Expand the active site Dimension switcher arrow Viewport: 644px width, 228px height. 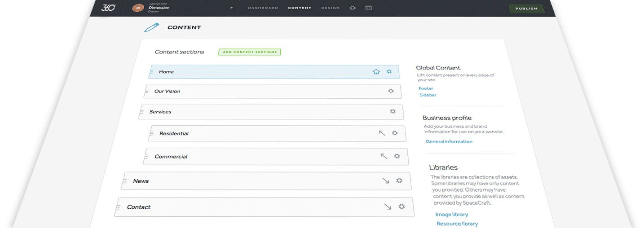232,8
